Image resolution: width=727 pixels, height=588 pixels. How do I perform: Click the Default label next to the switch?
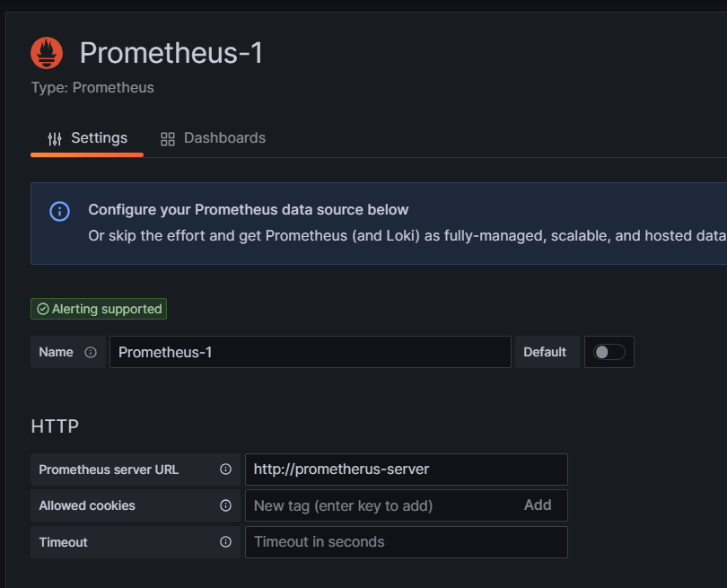(x=545, y=352)
